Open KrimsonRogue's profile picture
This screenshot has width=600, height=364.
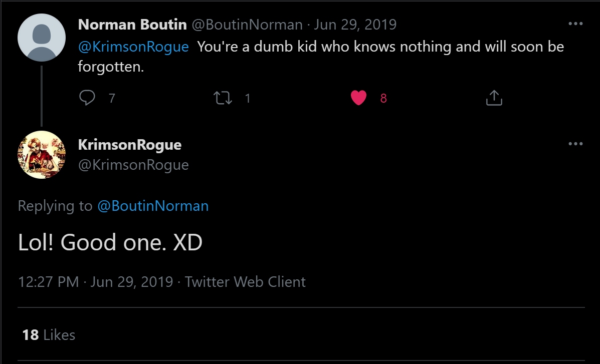point(42,155)
